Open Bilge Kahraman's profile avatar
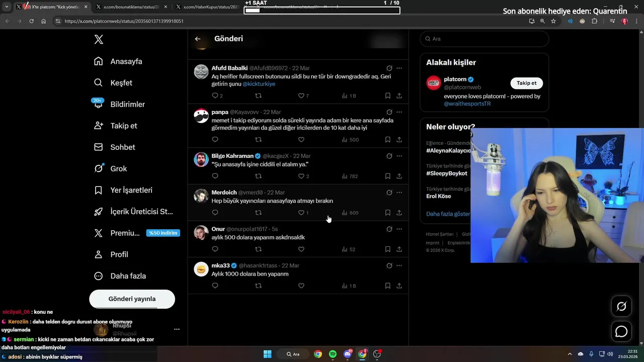The height and width of the screenshot is (362, 644). point(201,159)
